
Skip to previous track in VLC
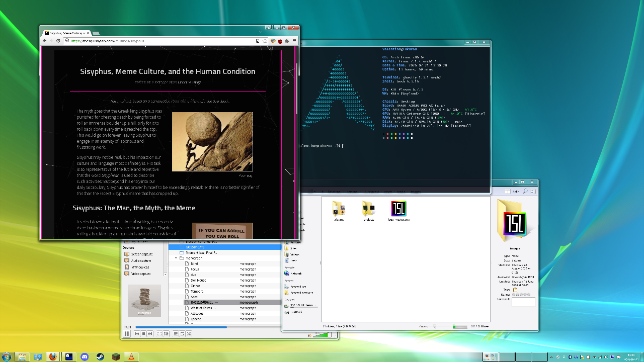pos(137,333)
